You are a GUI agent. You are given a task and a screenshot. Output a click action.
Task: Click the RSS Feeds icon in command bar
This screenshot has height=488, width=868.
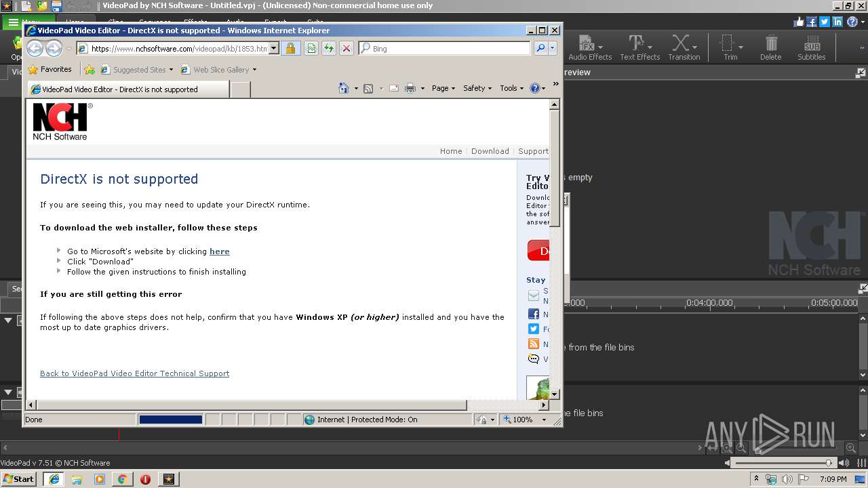click(x=368, y=88)
